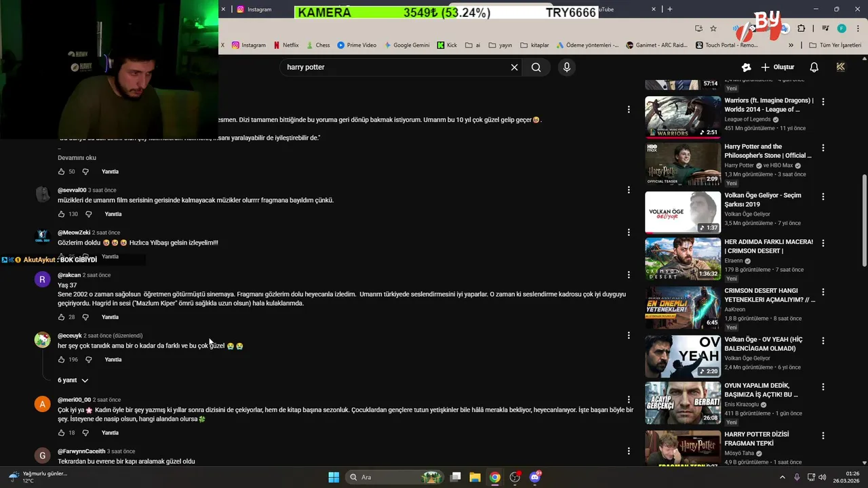The image size is (868, 488).
Task: Open browser extensions puzzle icon
Action: pyautogui.click(x=802, y=28)
